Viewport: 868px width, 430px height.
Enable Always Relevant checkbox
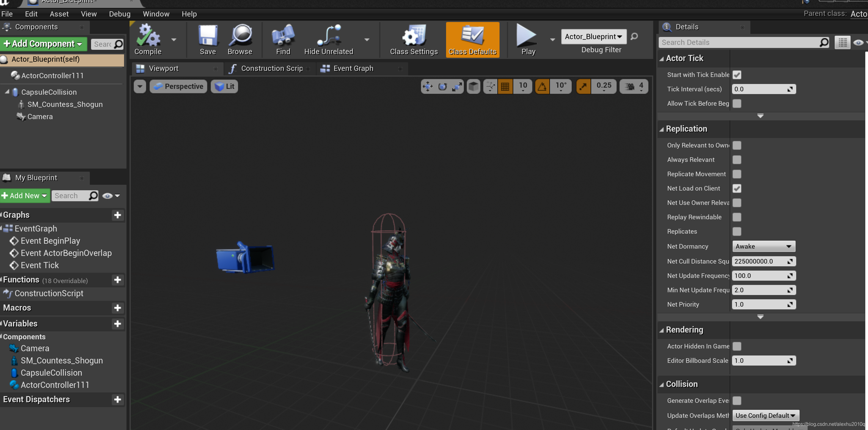(x=737, y=160)
